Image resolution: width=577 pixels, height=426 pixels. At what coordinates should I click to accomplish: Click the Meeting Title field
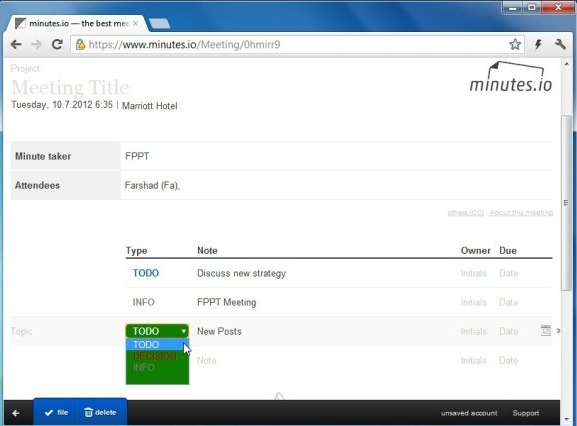pos(70,88)
